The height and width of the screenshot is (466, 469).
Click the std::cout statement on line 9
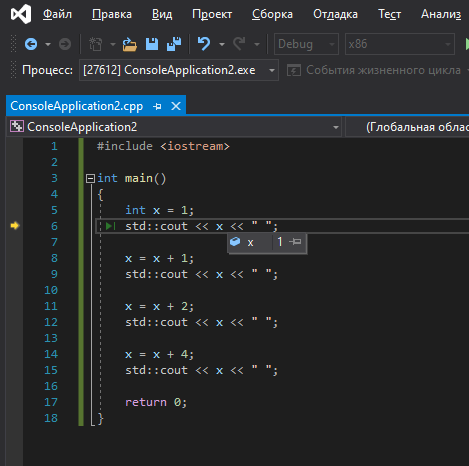click(201, 274)
